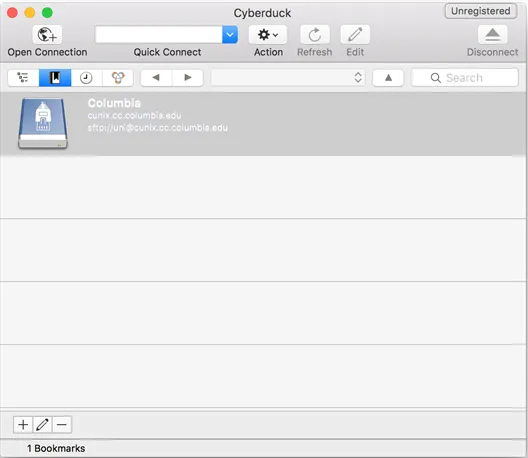
Task: Close the Cyberduck window
Action: pyautogui.click(x=12, y=13)
